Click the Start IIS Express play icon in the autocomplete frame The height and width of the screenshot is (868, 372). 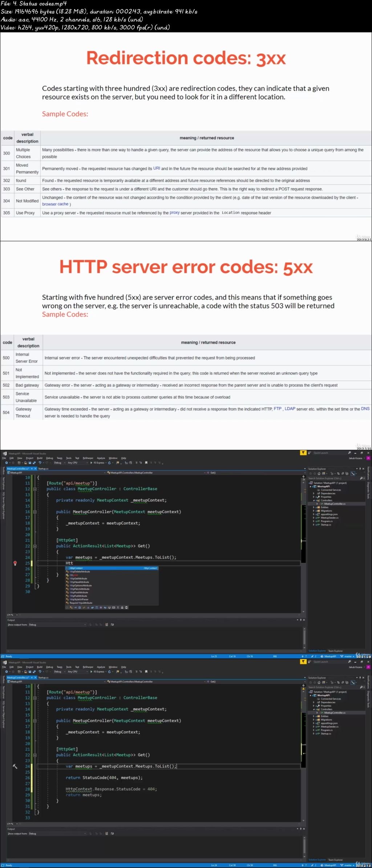91,463
